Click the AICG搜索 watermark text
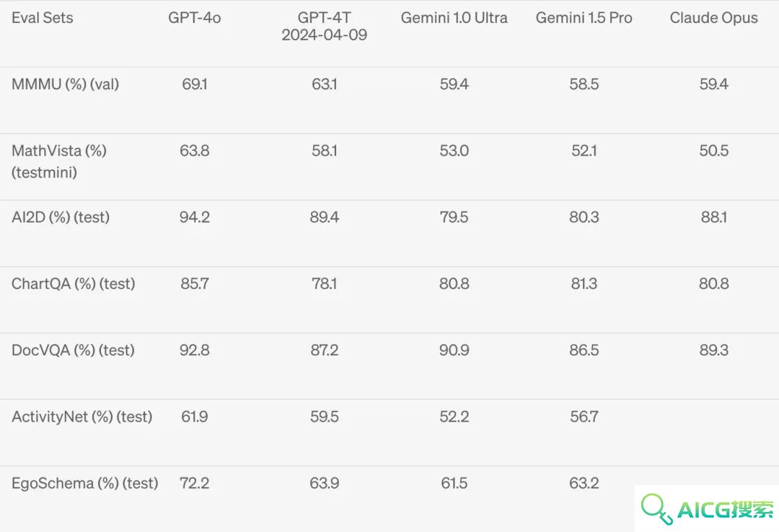Viewport: 779px width, 532px height. pyautogui.click(x=726, y=510)
